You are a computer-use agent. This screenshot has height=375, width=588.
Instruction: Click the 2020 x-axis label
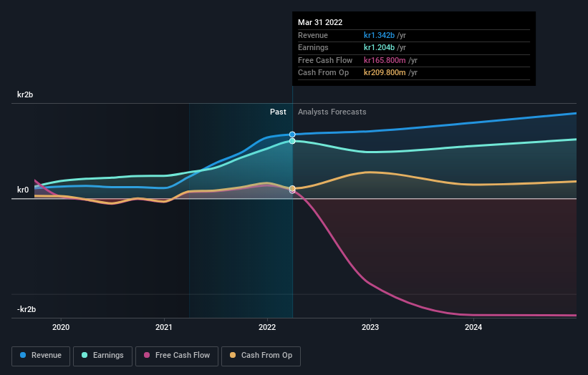pos(61,327)
